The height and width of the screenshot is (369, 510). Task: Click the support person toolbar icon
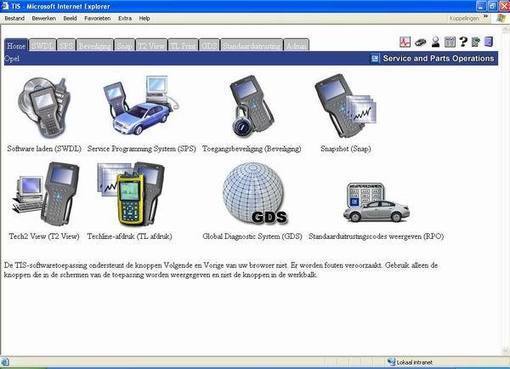coord(435,42)
